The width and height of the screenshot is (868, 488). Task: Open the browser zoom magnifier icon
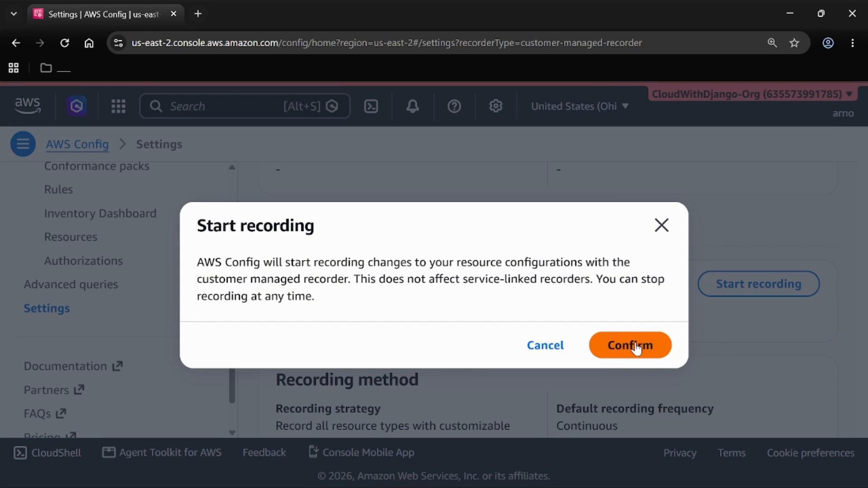tap(772, 43)
